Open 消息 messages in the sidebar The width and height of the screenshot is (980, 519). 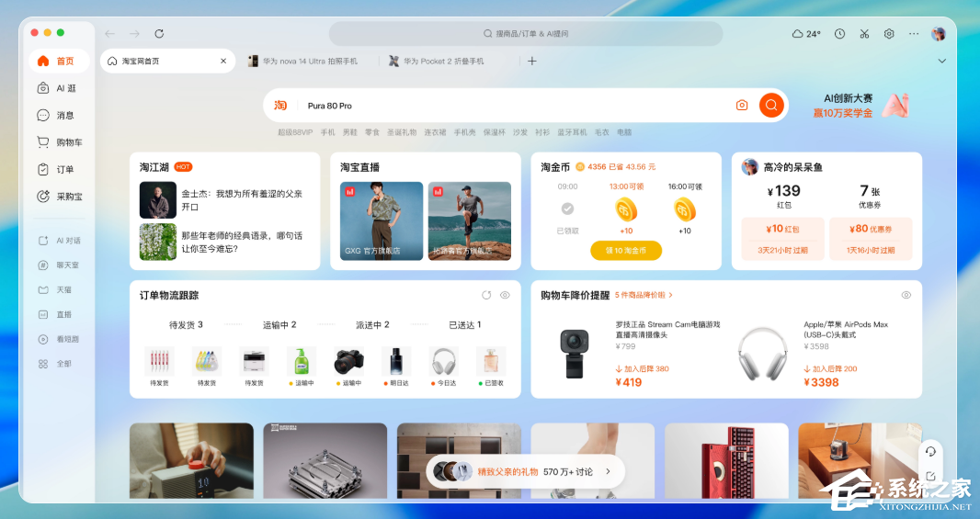click(x=56, y=115)
